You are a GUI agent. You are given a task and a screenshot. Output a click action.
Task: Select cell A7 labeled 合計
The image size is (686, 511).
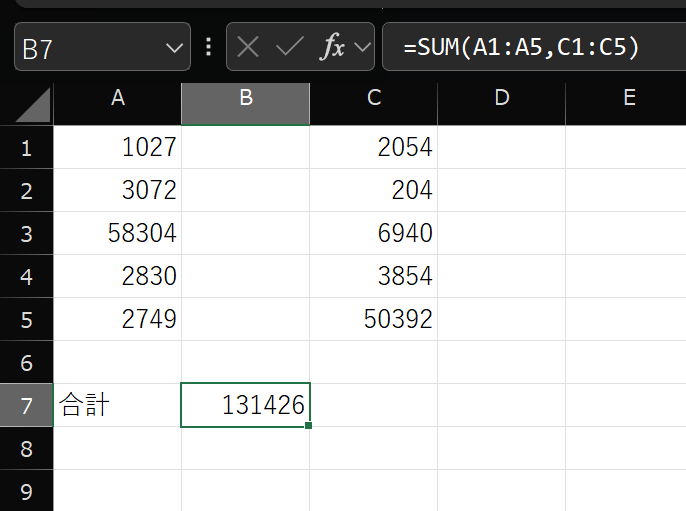click(117, 406)
